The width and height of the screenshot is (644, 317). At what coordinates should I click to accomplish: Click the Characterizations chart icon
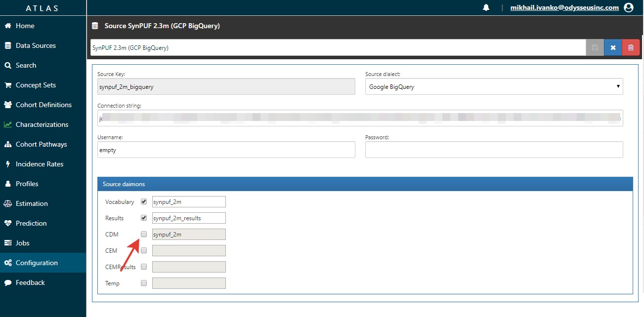tap(8, 124)
